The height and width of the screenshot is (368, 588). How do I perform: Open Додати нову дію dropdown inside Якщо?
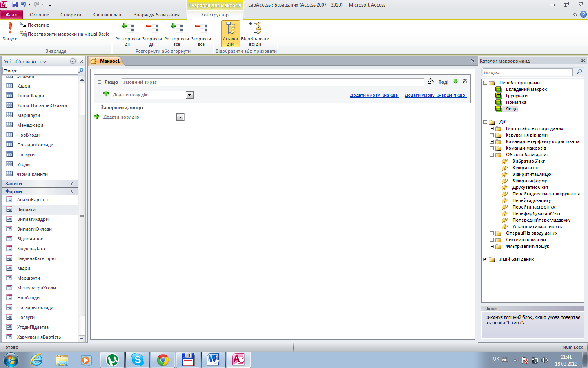pos(189,95)
